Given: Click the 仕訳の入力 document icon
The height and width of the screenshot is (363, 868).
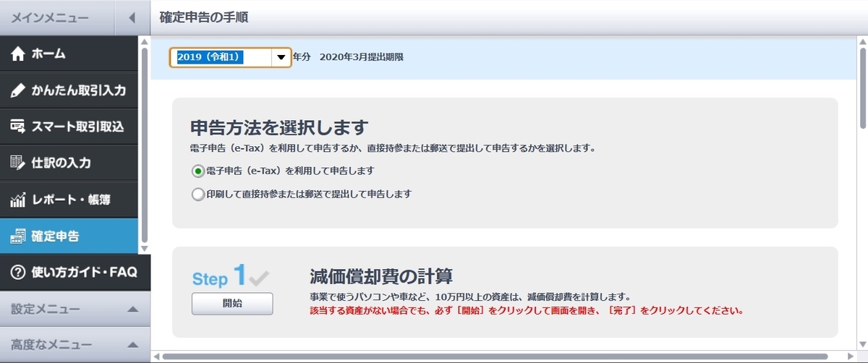Looking at the screenshot, I should 18,163.
